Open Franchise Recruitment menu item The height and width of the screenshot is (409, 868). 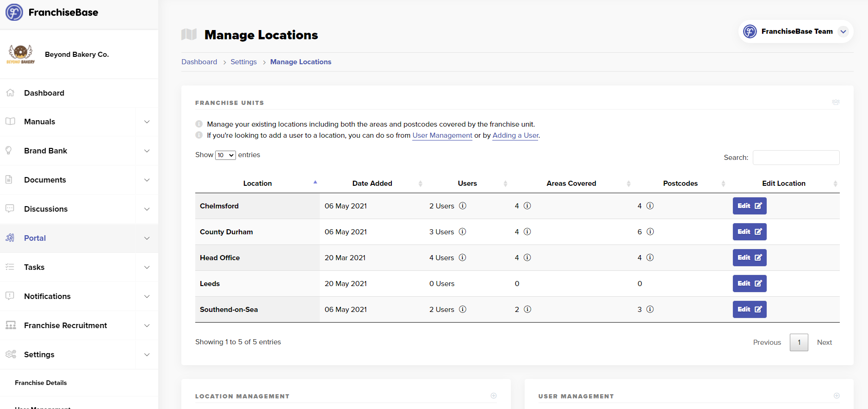tap(65, 325)
